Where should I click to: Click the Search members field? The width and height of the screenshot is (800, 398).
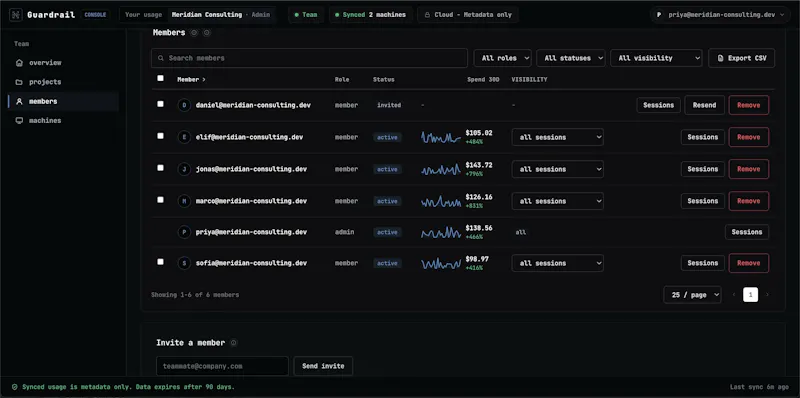click(309, 58)
